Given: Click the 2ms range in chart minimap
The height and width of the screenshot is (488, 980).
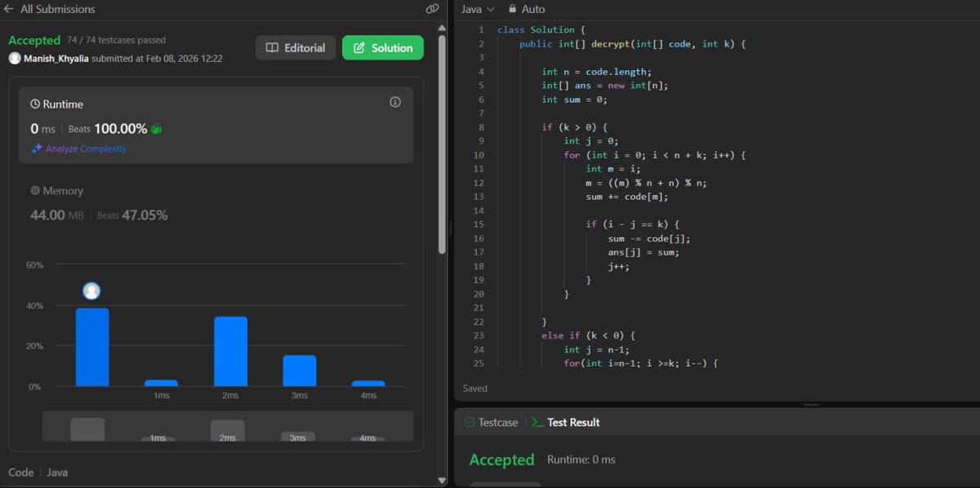Looking at the screenshot, I should click(227, 431).
